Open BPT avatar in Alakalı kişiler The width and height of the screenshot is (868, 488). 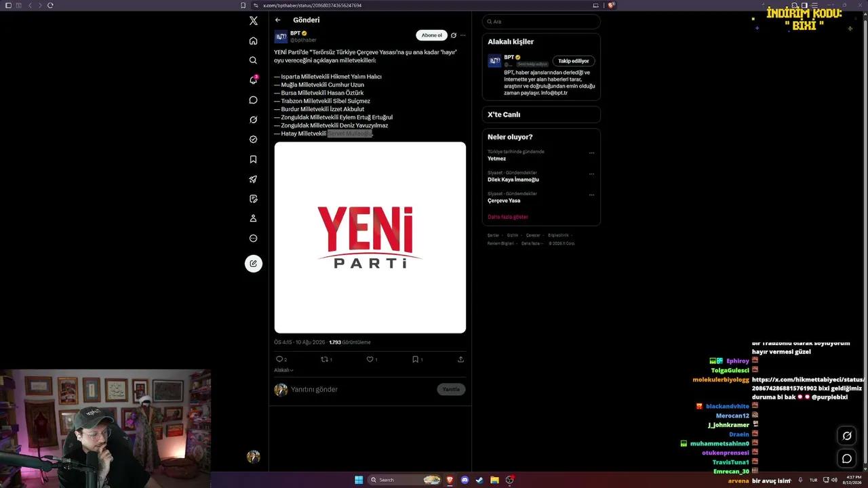click(x=494, y=61)
